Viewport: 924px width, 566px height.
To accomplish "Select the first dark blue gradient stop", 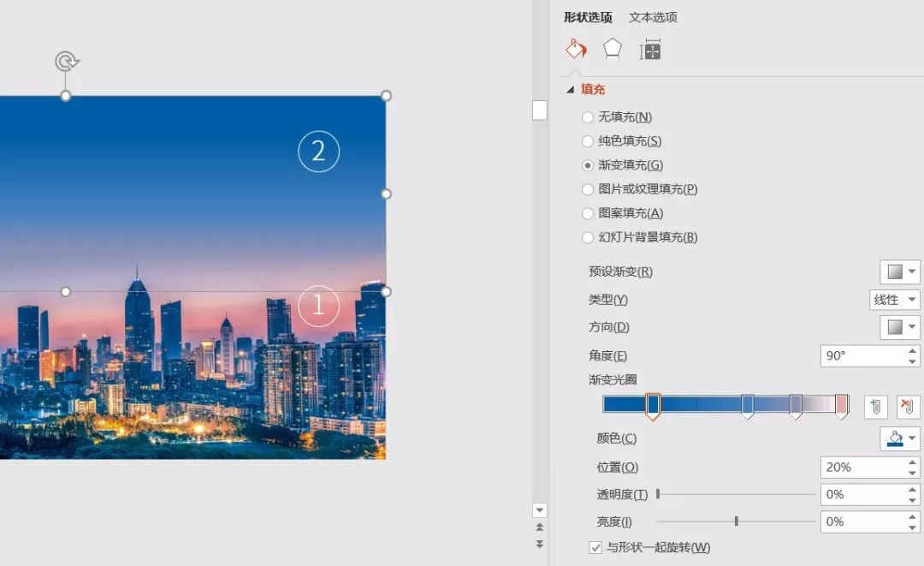I will pos(652,406).
